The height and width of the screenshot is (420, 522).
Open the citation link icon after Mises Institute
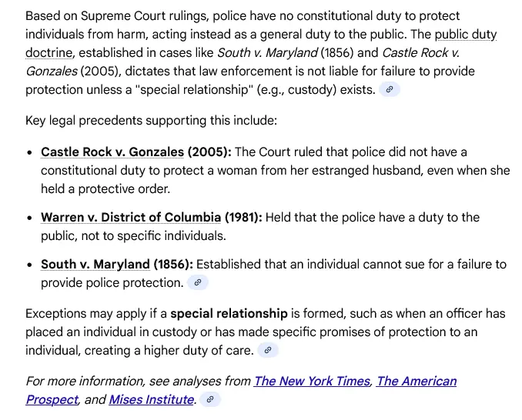pos(210,400)
